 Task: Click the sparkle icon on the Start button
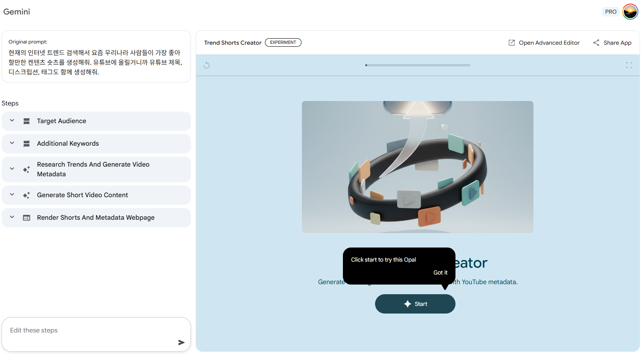[408, 304]
